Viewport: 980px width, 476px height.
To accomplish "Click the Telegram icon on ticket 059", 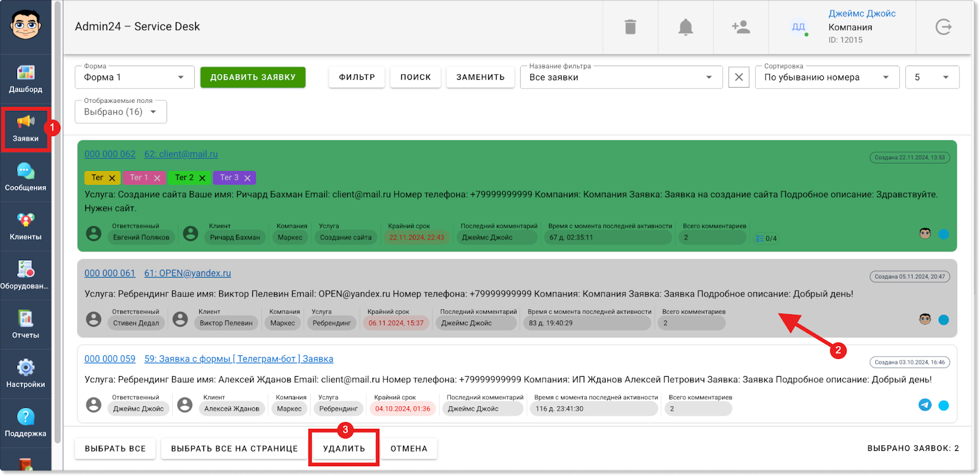I will pos(925,405).
